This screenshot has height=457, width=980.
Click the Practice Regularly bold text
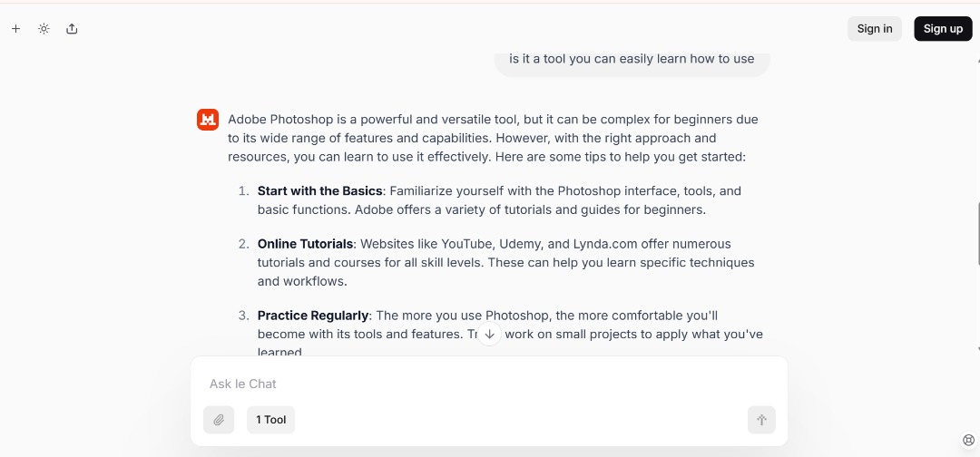pos(312,316)
